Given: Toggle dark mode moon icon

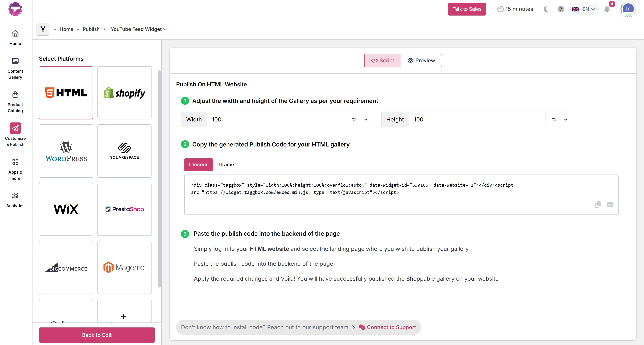Looking at the screenshot, I should tap(546, 9).
